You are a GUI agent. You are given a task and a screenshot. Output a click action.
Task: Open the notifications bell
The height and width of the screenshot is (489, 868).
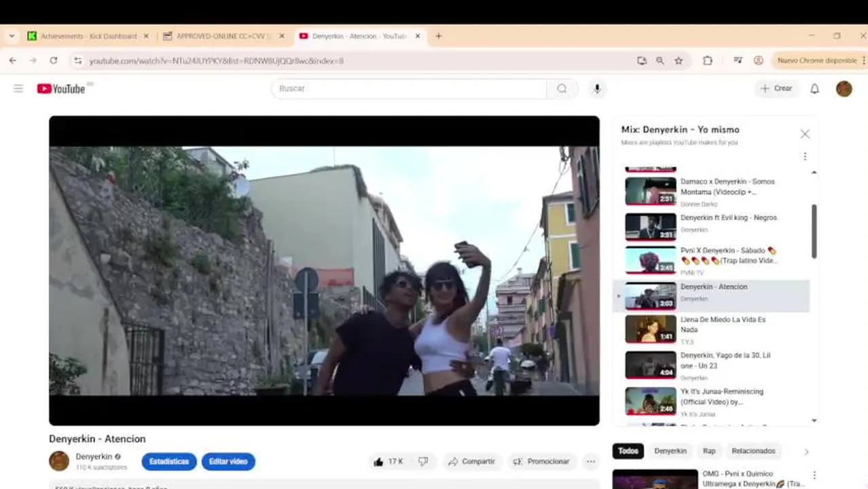click(x=814, y=88)
